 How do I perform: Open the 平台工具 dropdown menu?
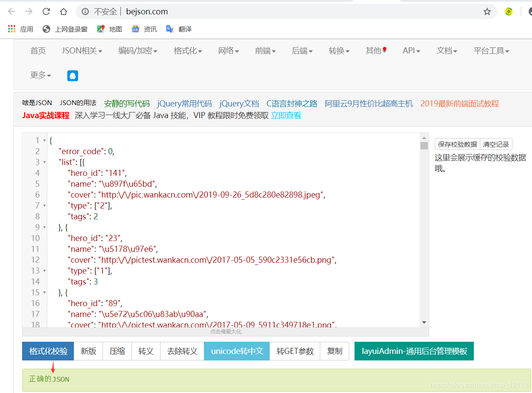[491, 51]
